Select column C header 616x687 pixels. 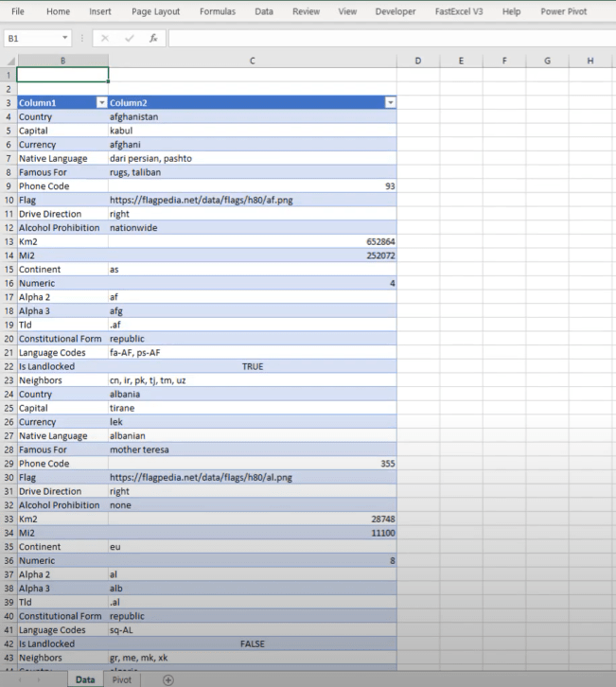(x=253, y=61)
